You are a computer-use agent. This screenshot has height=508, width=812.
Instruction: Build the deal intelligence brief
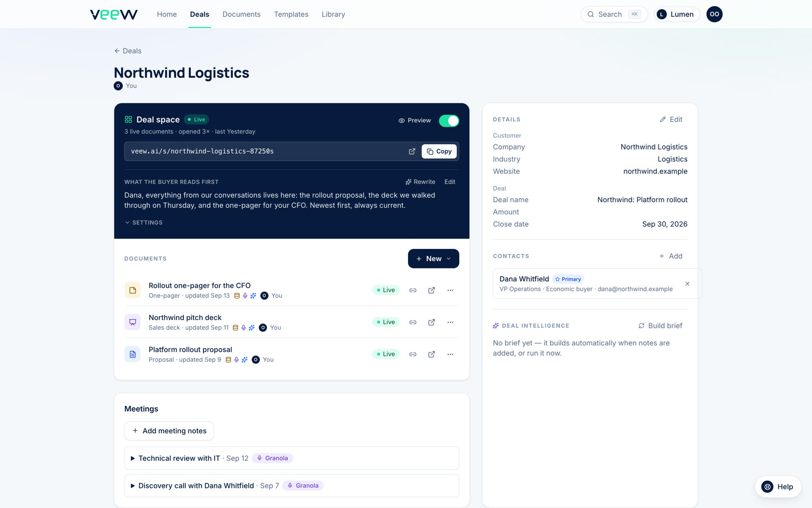tap(660, 326)
